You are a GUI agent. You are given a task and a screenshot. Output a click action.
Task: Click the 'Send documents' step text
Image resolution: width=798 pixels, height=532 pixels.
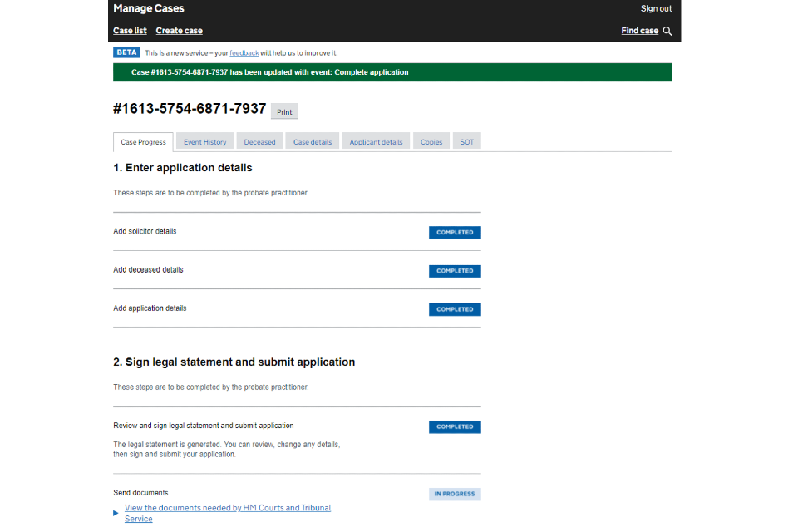140,493
